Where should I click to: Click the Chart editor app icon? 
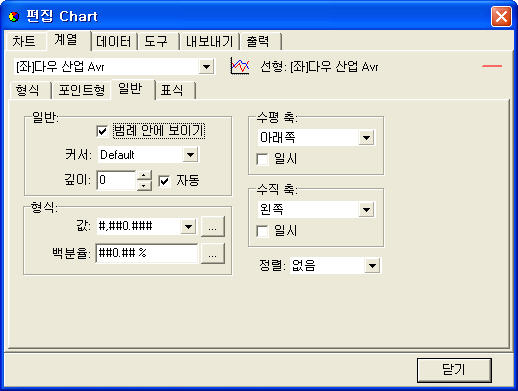pos(14,16)
